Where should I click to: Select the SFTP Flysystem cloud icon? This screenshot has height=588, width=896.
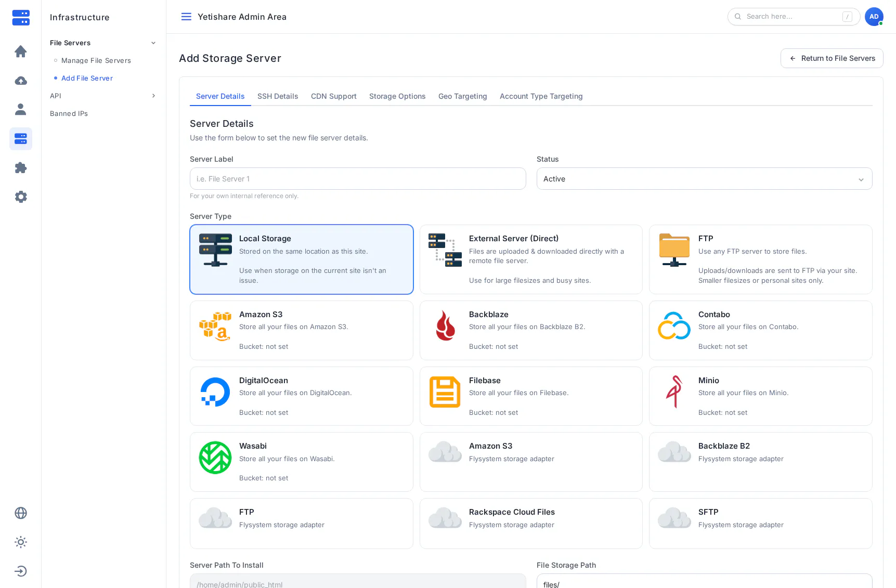[674, 518]
